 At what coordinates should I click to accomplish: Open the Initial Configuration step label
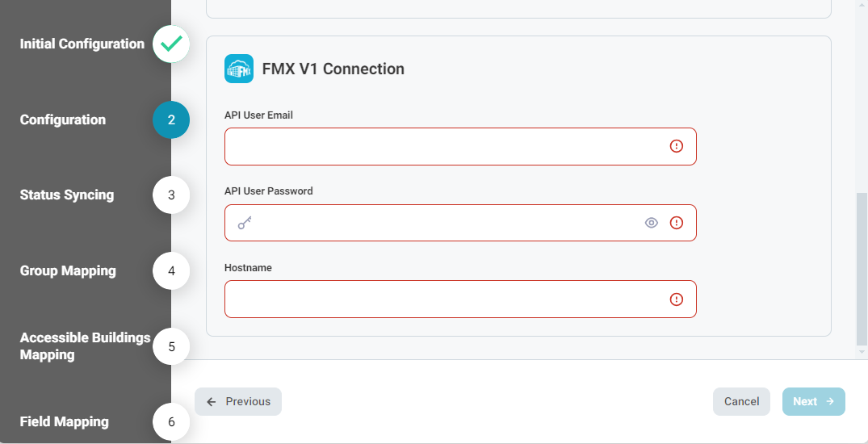tap(82, 44)
